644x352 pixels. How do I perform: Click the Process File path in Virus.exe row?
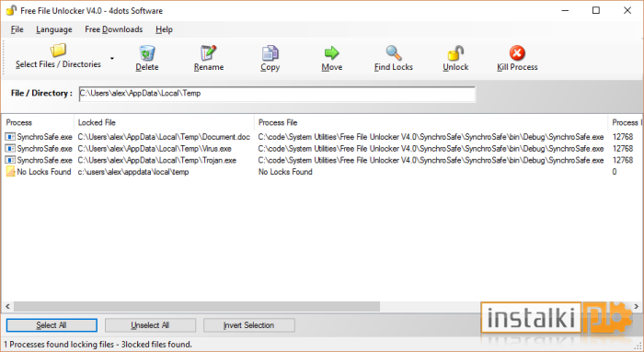coord(431,148)
